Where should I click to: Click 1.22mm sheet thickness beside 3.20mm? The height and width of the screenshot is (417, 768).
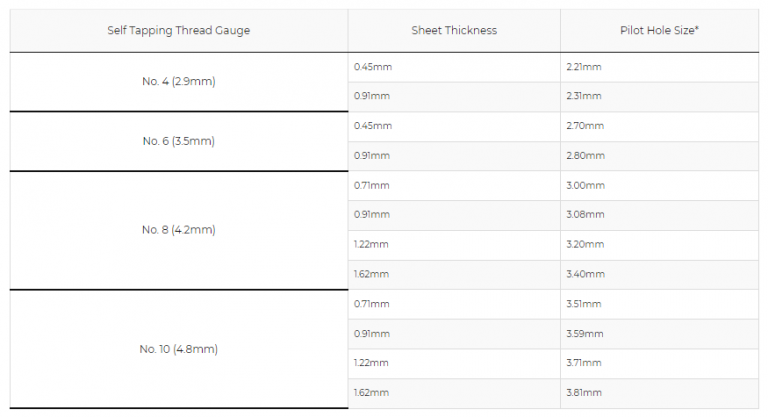coord(372,245)
